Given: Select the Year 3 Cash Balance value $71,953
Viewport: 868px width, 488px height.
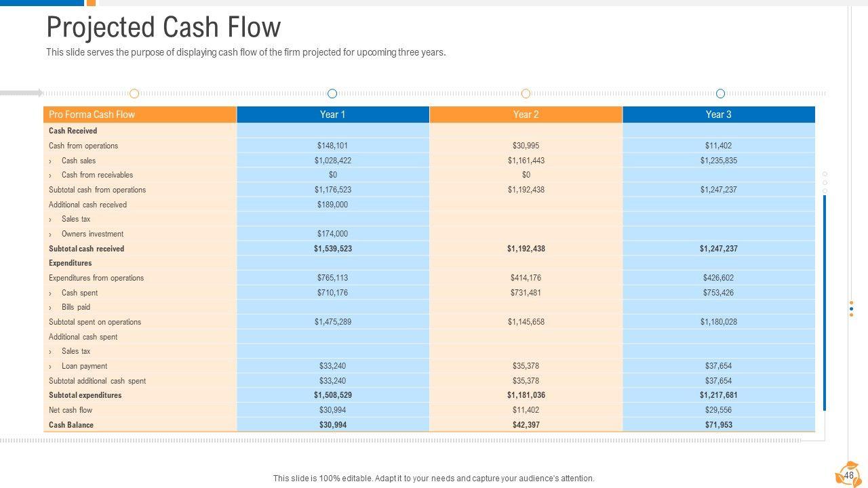Looking at the screenshot, I should tap(718, 425).
